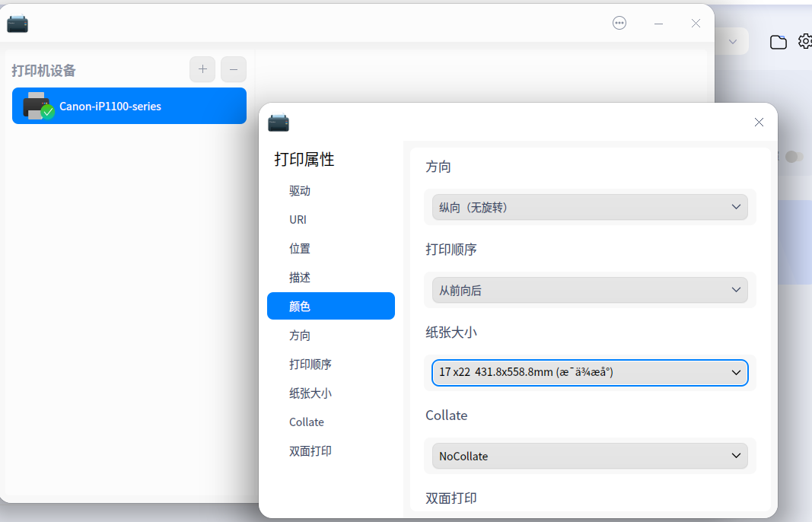Click the 打印机设备 heading
812x522 pixels.
click(x=44, y=71)
